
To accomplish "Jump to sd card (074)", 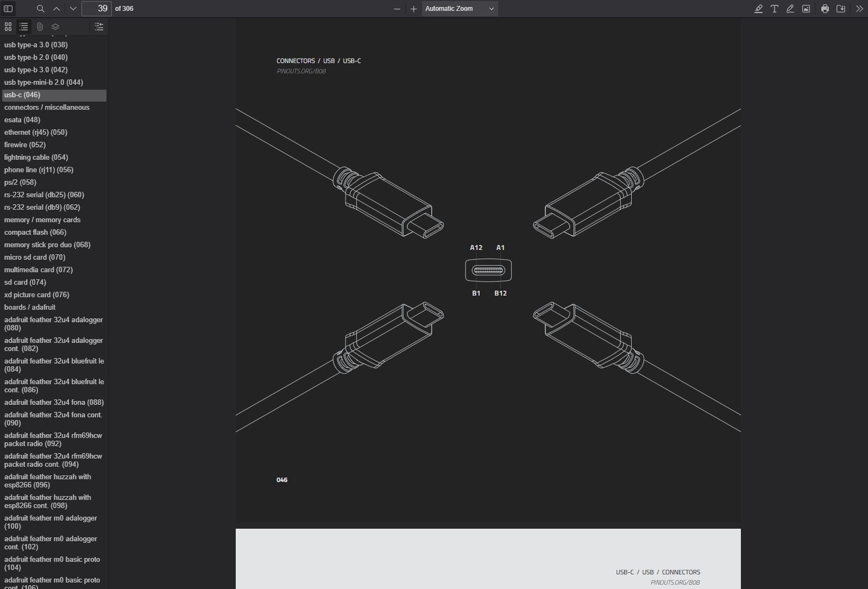I will click(x=25, y=283).
